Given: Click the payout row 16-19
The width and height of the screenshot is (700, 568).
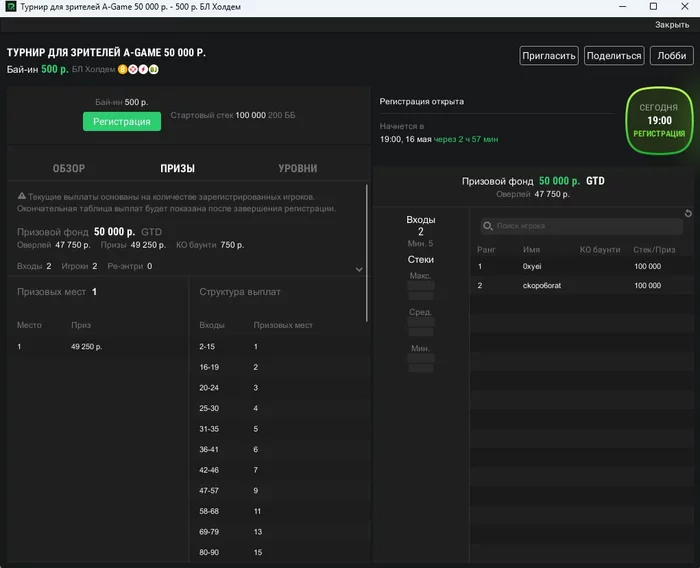Looking at the screenshot, I should click(x=279, y=367).
